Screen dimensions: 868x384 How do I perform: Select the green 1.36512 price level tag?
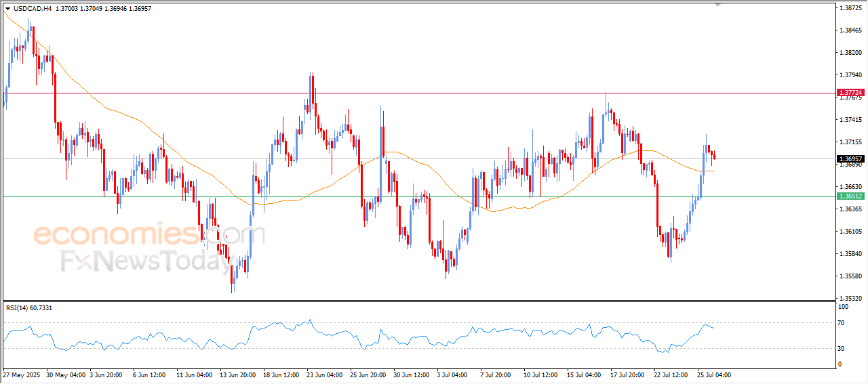pyautogui.click(x=850, y=196)
